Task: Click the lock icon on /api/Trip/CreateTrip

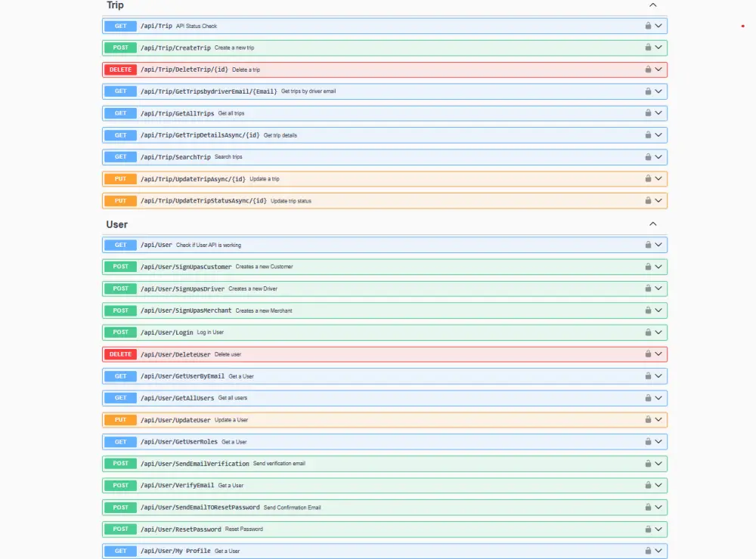Action: coord(646,47)
